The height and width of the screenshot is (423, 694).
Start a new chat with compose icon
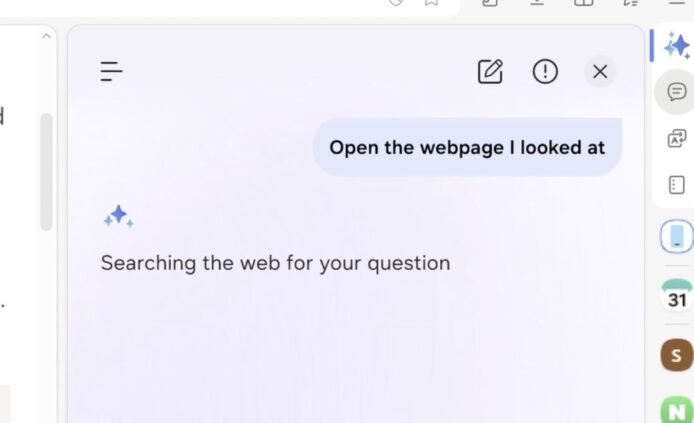click(x=490, y=71)
